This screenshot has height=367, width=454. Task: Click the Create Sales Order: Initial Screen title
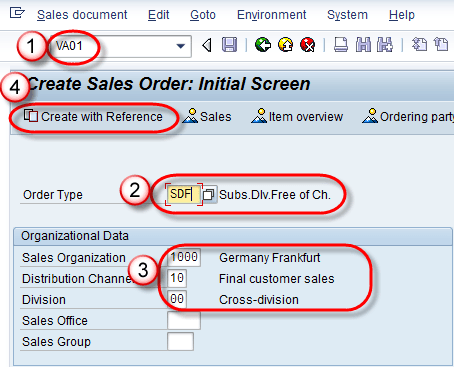(x=169, y=84)
